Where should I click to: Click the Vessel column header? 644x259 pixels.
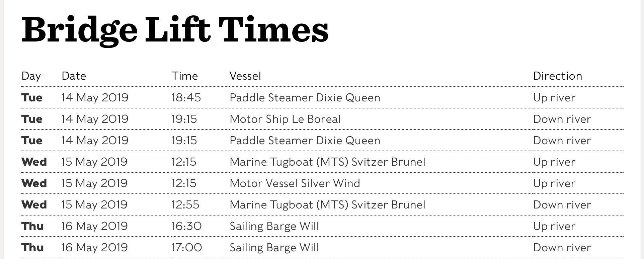pyautogui.click(x=245, y=76)
